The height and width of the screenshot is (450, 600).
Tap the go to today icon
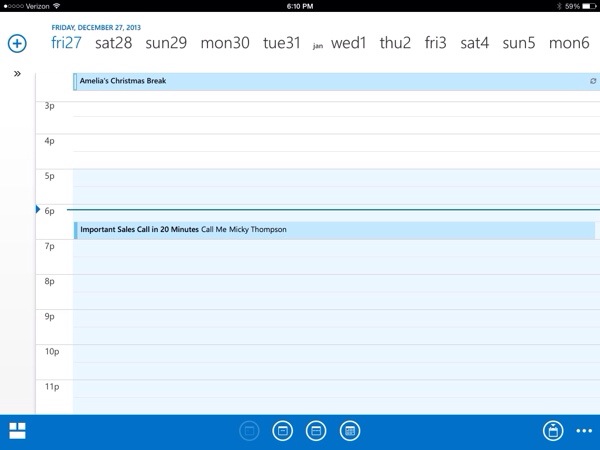[553, 431]
